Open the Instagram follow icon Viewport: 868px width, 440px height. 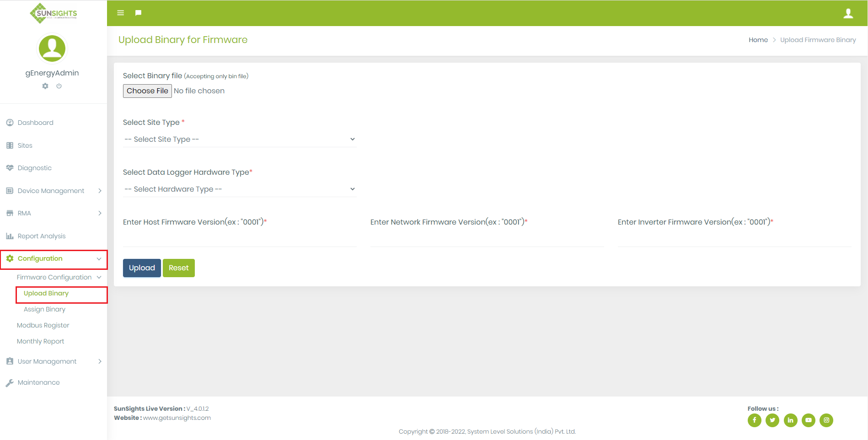pyautogui.click(x=826, y=420)
